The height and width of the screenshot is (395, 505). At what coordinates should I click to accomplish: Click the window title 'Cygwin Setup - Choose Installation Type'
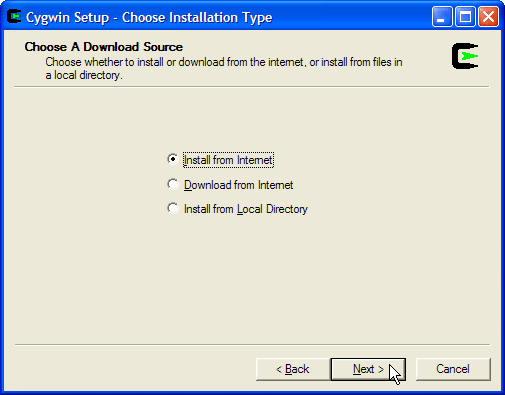pos(149,17)
